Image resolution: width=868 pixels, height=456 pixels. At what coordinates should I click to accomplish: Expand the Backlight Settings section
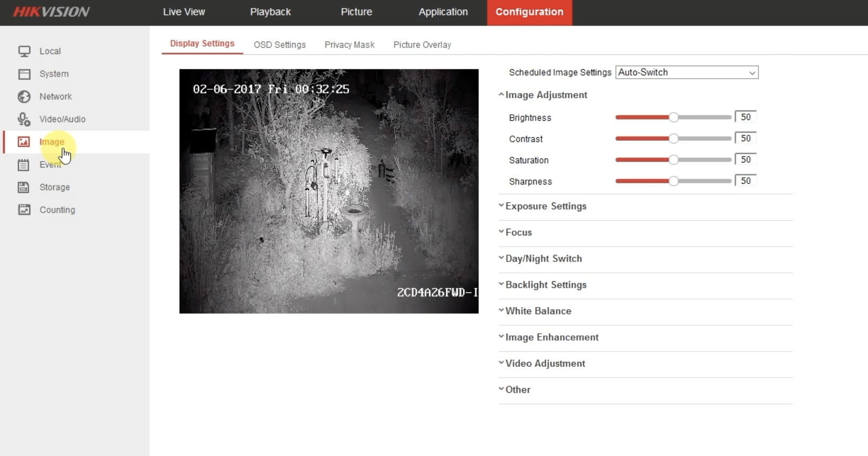[x=546, y=285]
